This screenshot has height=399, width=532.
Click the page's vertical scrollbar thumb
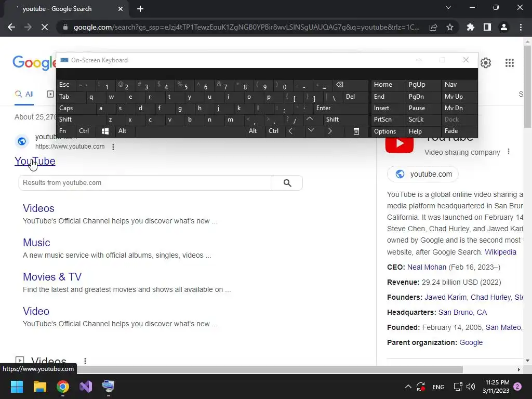click(527, 87)
